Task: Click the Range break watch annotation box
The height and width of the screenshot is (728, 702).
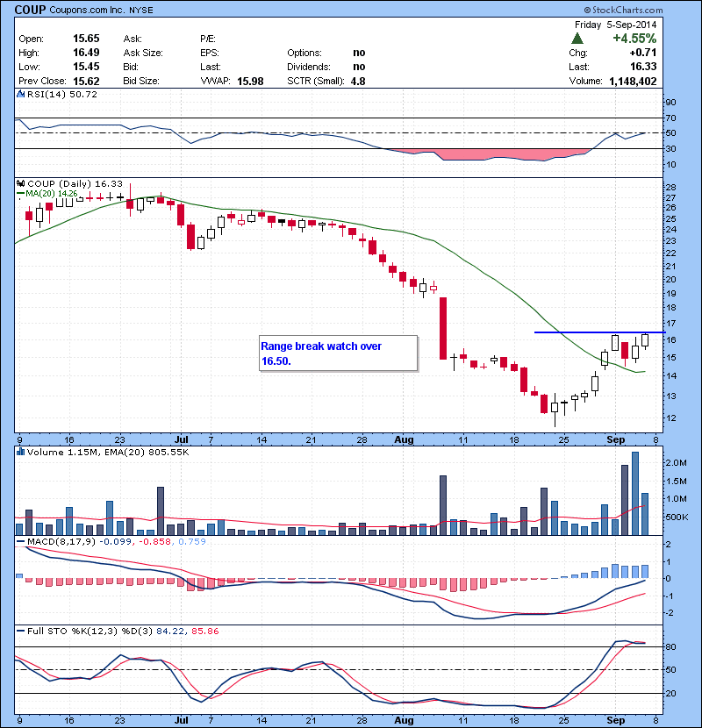Action: 338,353
